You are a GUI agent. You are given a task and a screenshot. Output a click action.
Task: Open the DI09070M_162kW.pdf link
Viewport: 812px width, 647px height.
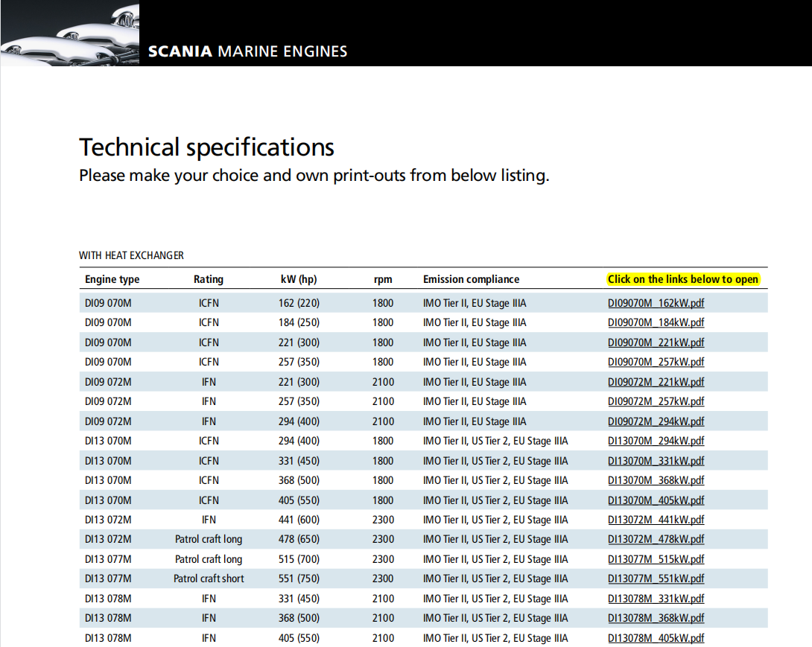click(x=656, y=303)
